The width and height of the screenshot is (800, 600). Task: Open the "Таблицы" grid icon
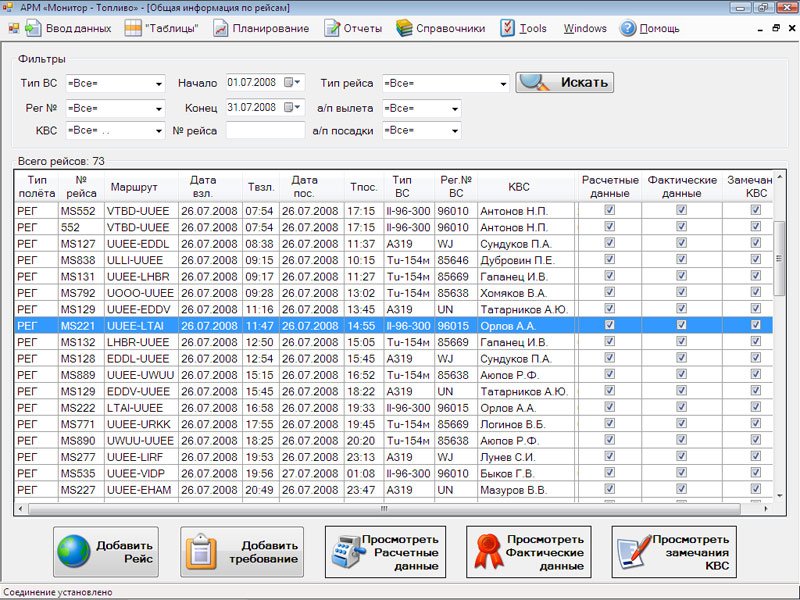[133, 29]
